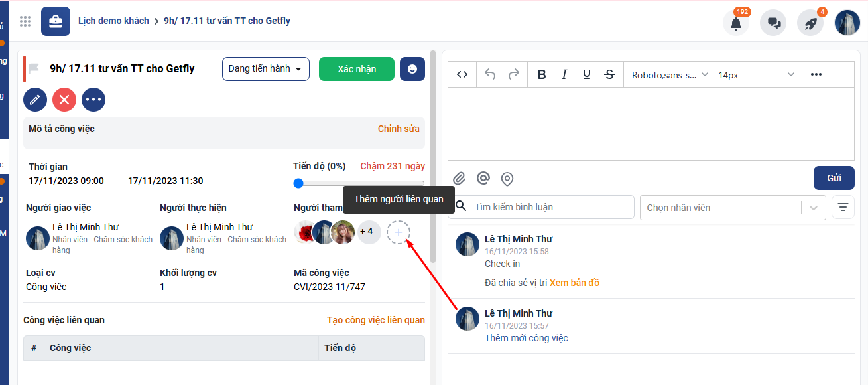Toggle italic formatting in editor
This screenshot has width=868, height=385.
(x=564, y=74)
